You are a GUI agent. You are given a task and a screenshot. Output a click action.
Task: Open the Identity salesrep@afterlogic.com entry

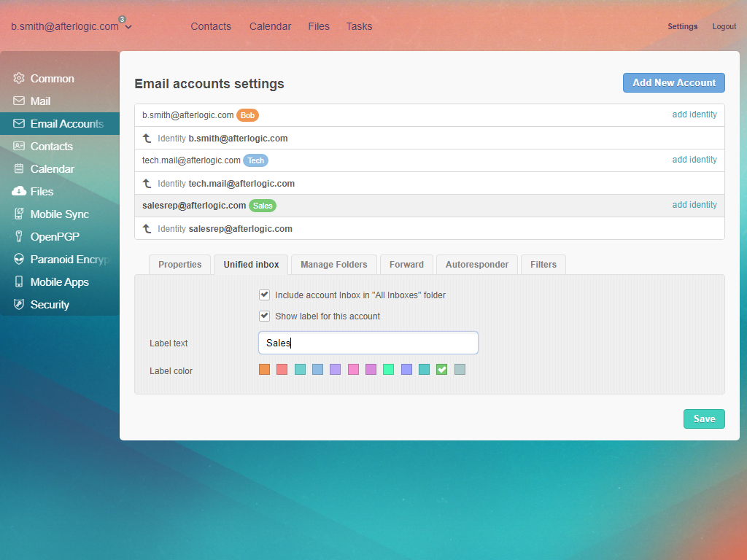point(240,229)
